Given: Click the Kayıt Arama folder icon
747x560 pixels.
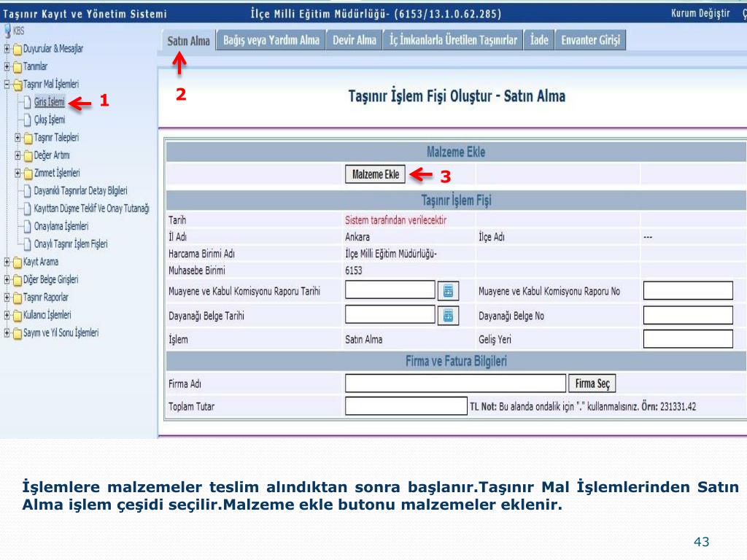Looking at the screenshot, I should click(x=18, y=262).
